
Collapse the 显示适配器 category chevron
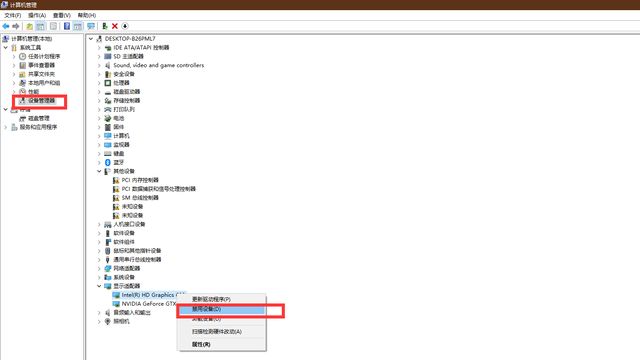click(99, 286)
